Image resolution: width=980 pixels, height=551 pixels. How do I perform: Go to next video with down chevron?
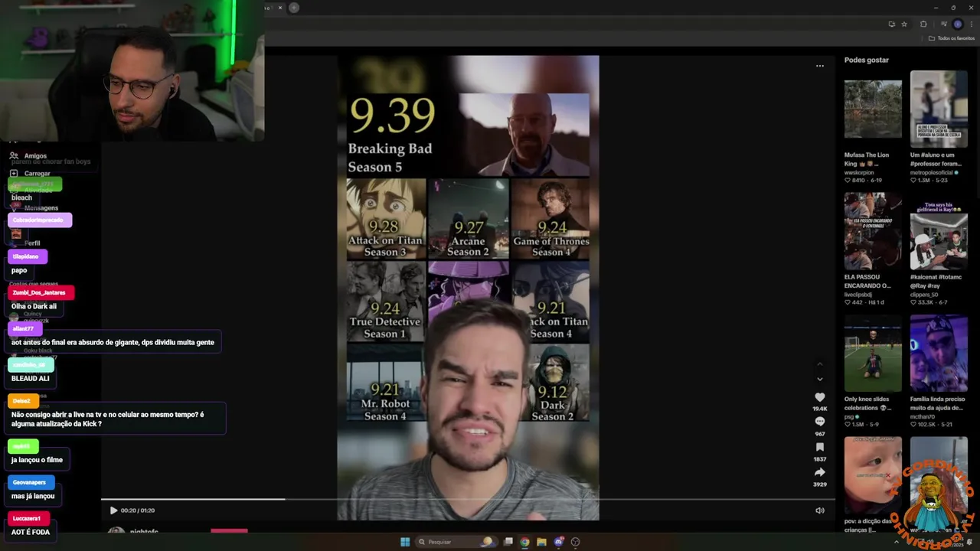(x=819, y=379)
